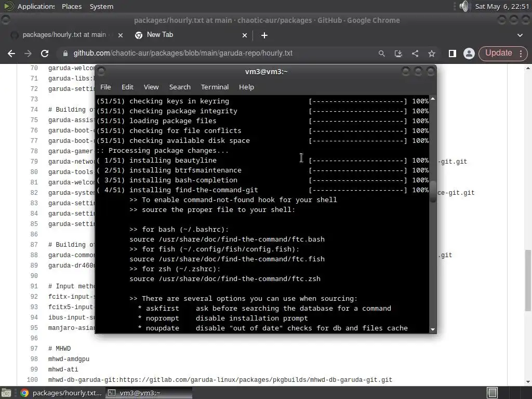Open the terminal View menu

[x=151, y=87]
